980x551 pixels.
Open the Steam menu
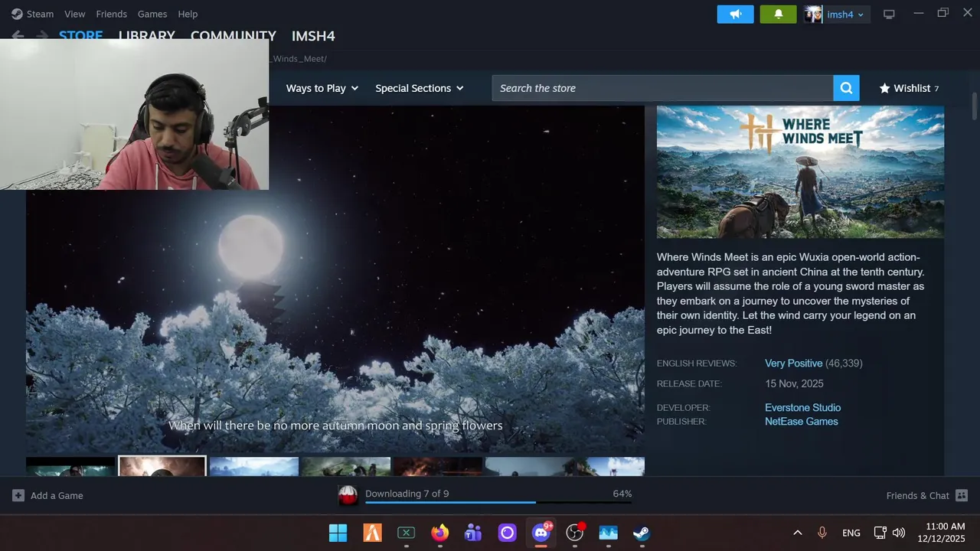tap(40, 14)
